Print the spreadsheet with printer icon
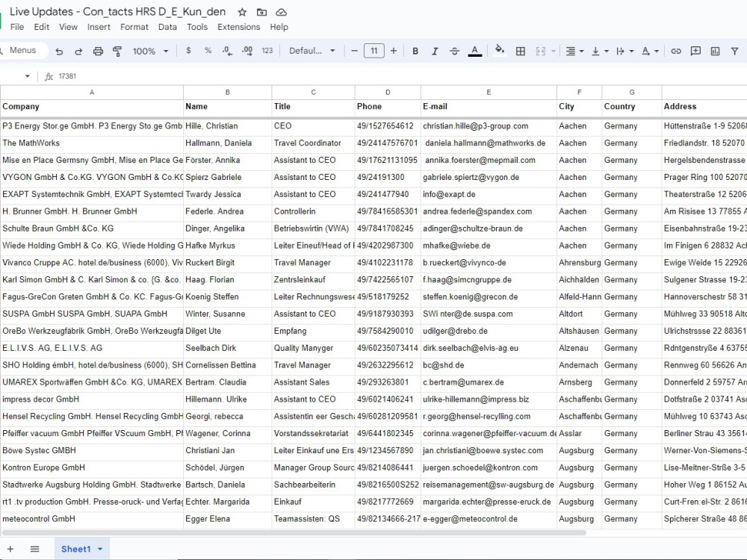747x560 pixels. click(98, 51)
